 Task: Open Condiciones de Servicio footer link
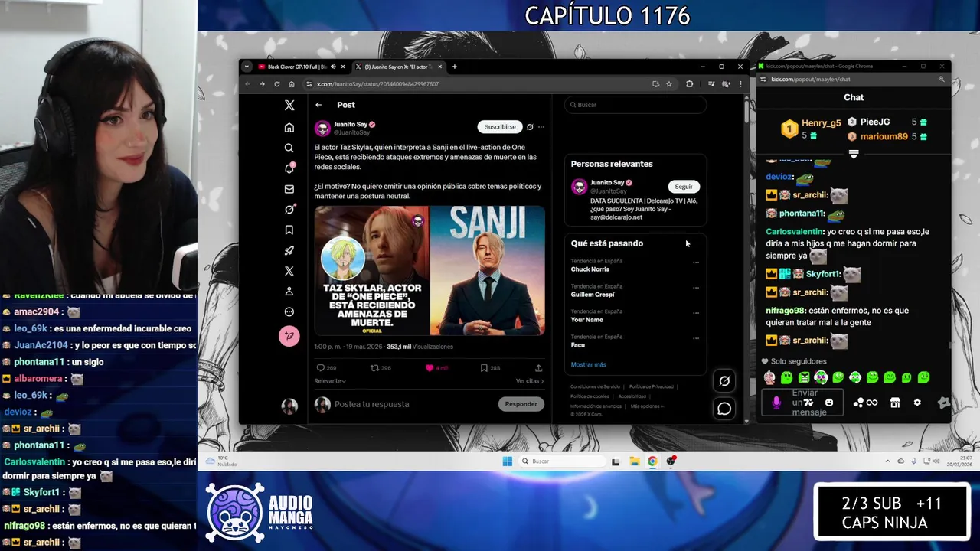tap(596, 386)
